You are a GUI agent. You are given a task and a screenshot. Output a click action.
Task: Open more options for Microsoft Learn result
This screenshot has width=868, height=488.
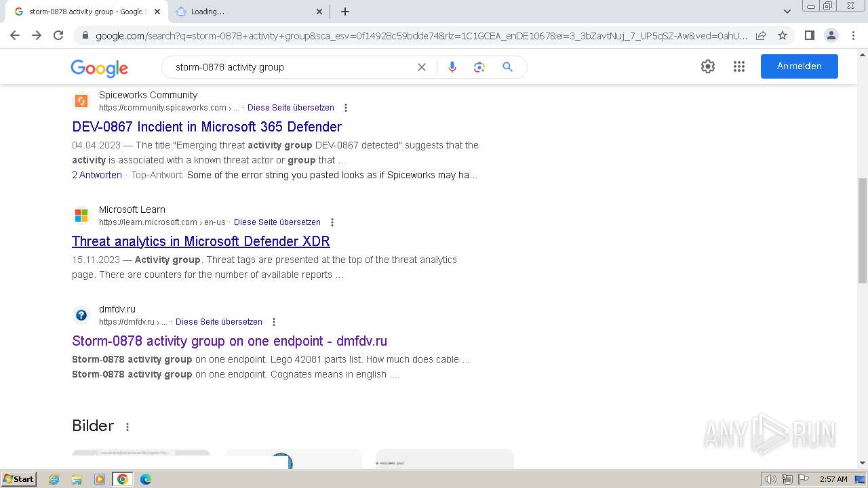[332, 222]
